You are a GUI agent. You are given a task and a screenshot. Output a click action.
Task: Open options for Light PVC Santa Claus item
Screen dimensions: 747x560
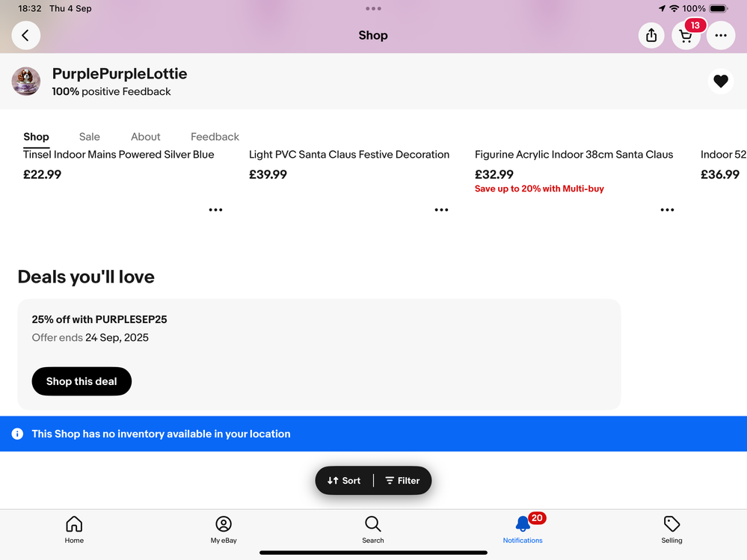click(441, 209)
